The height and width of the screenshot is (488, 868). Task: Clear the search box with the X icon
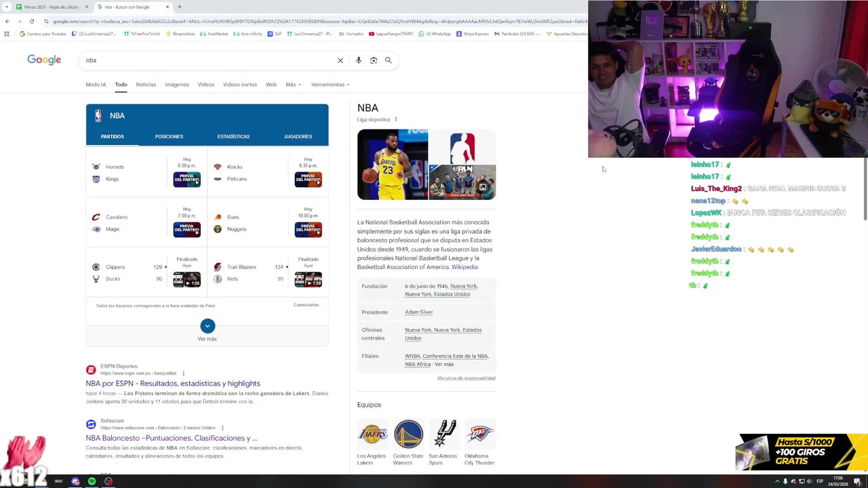[x=340, y=60]
